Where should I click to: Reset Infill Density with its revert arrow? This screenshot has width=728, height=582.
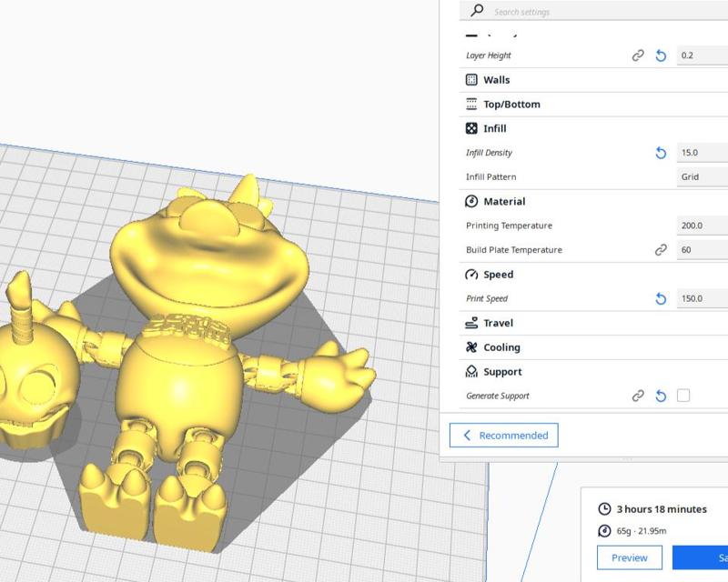click(x=661, y=153)
